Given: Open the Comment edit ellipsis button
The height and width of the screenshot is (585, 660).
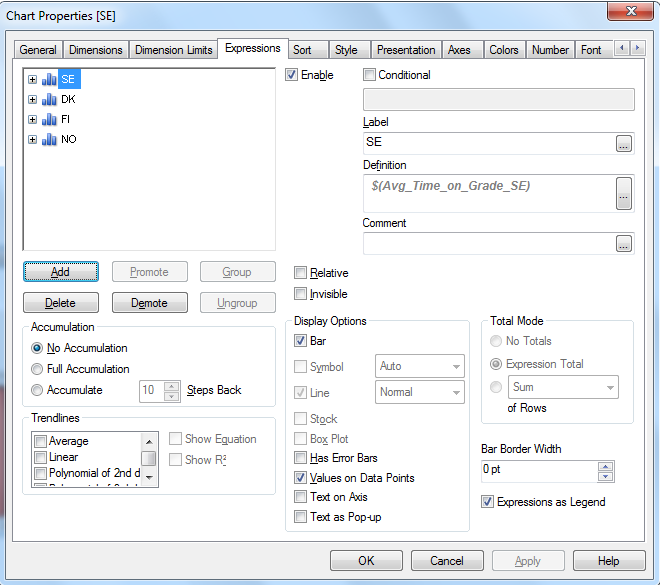Looking at the screenshot, I should [624, 243].
